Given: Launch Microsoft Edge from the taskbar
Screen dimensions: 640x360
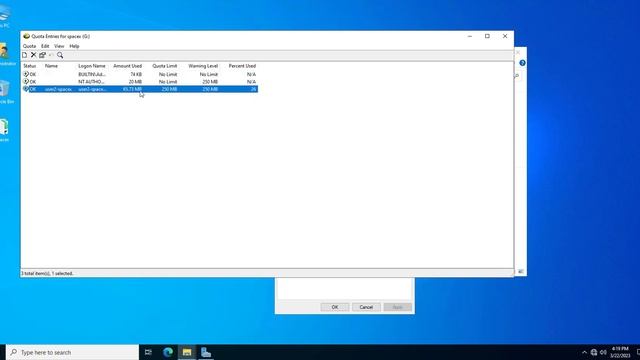Looking at the screenshot, I should click(168, 352).
